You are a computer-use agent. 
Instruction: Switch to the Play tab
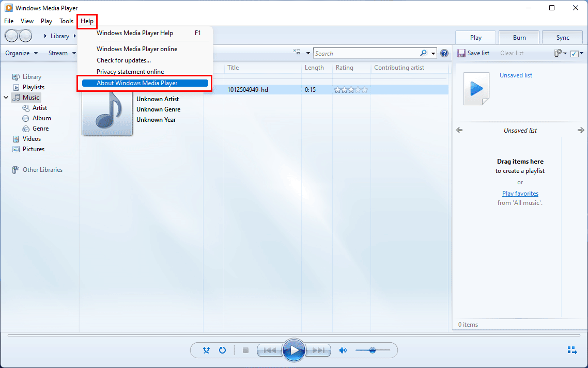[x=475, y=38]
